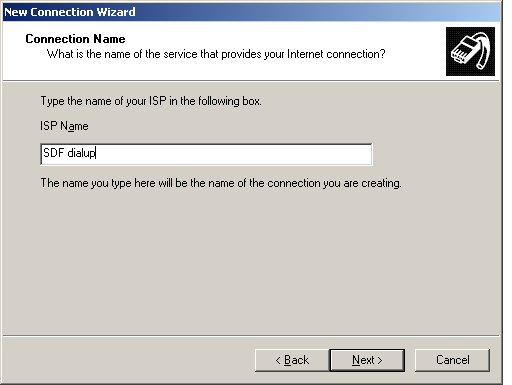
Task: Click the ISP Name label
Action: [x=64, y=126]
